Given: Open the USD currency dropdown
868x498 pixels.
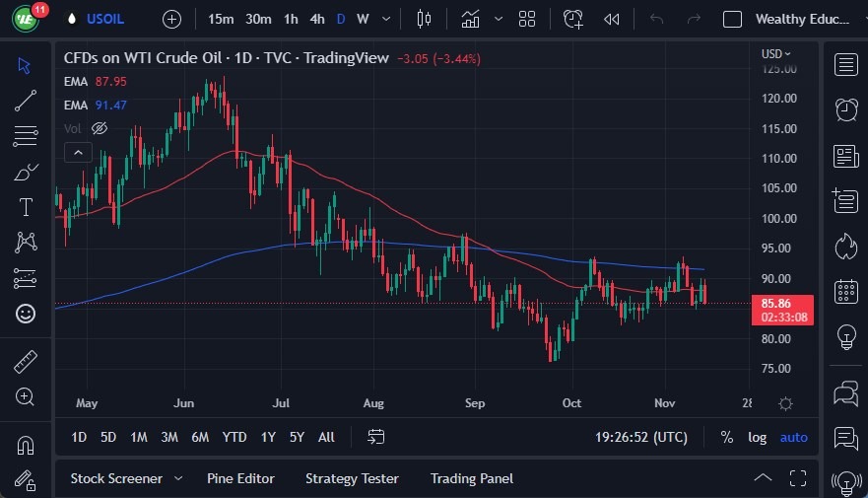Looking at the screenshot, I should [775, 53].
